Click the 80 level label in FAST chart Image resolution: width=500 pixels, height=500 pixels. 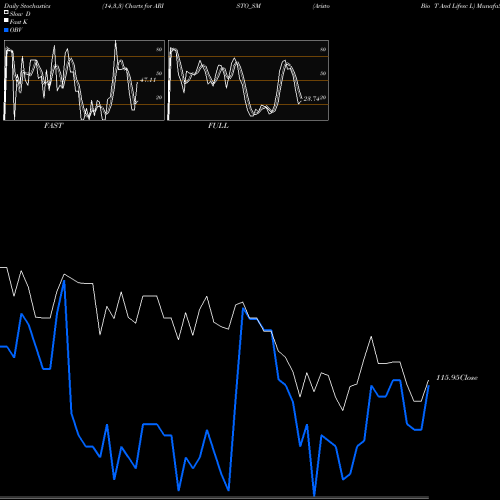tap(159, 49)
